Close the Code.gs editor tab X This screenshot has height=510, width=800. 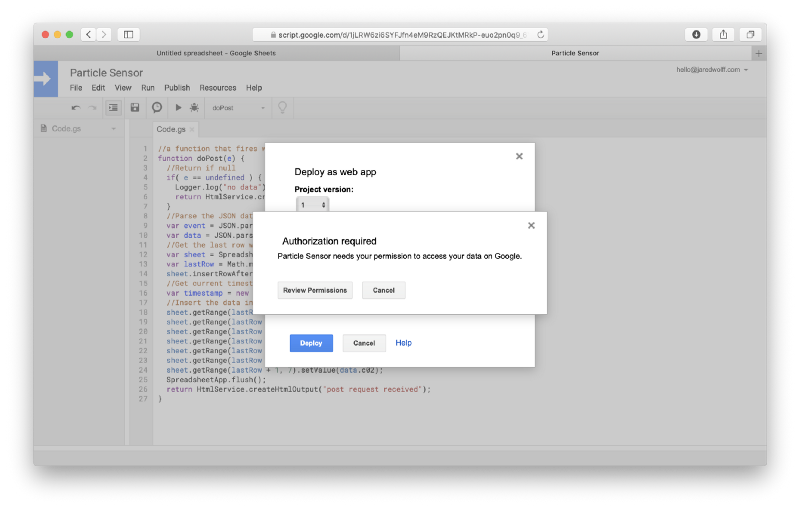[192, 130]
